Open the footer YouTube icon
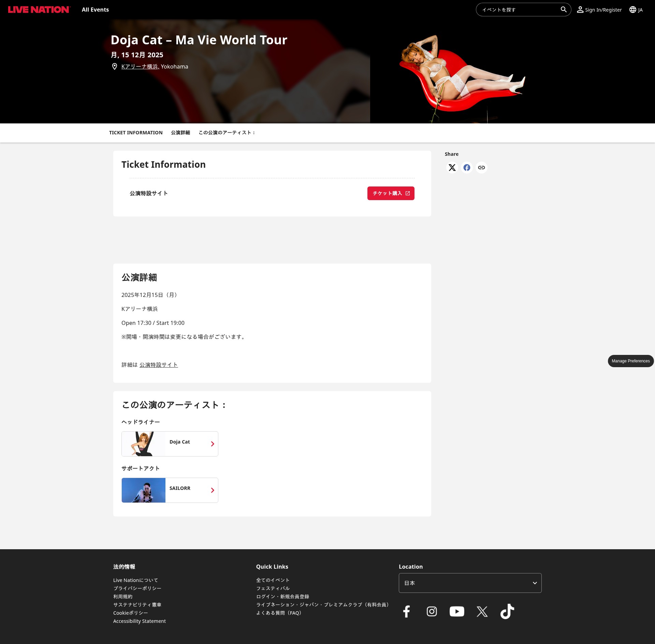Image resolution: width=655 pixels, height=644 pixels. tap(457, 611)
